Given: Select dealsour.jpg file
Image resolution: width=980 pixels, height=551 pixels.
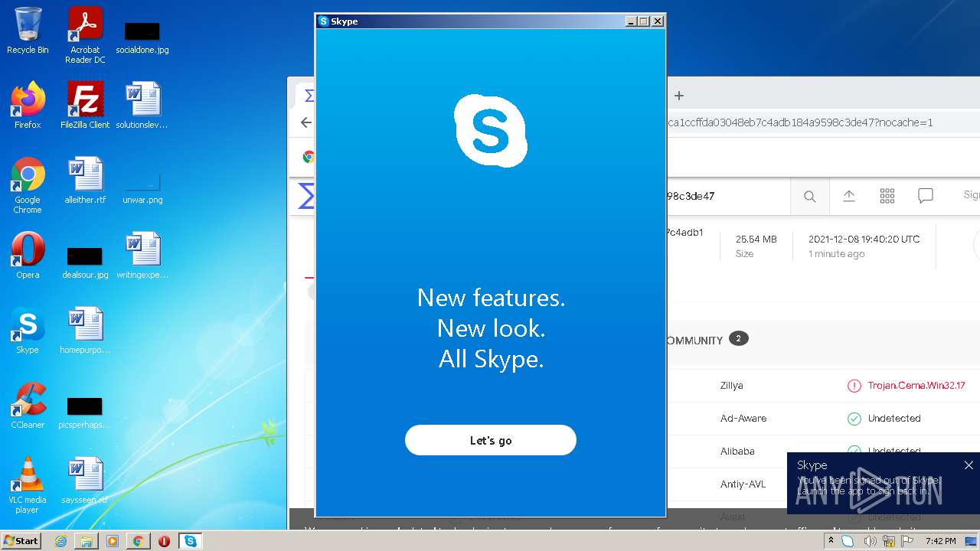Looking at the screenshot, I should pyautogui.click(x=85, y=262).
